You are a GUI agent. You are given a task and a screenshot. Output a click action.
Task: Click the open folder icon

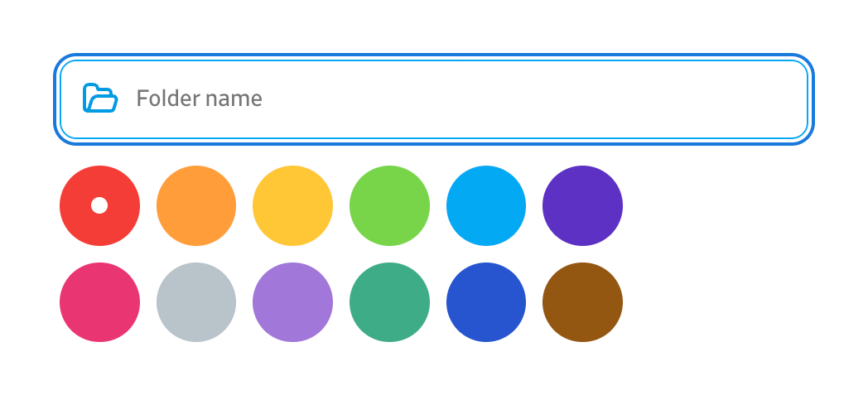tap(100, 99)
